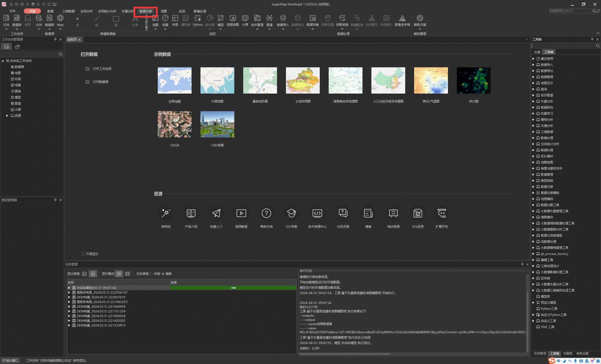The width and height of the screenshot is (601, 364).
Task: Toggle first 显示类型 list-type button
Action: click(x=84, y=274)
